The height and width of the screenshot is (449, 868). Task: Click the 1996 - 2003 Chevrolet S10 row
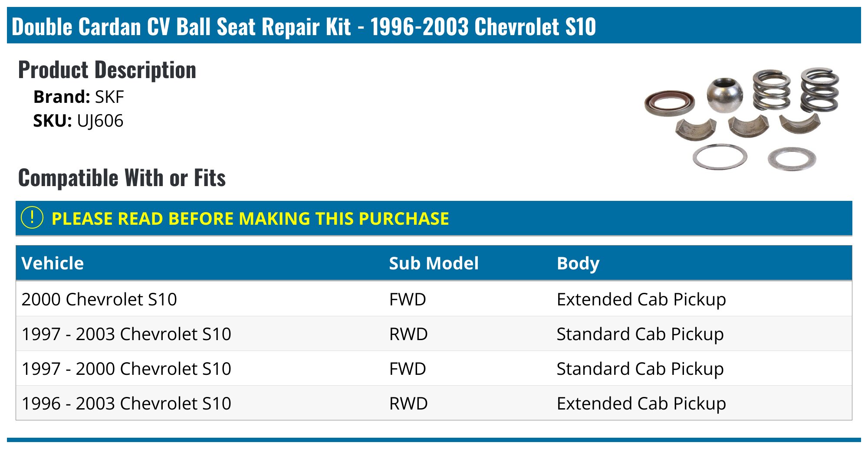tap(434, 403)
